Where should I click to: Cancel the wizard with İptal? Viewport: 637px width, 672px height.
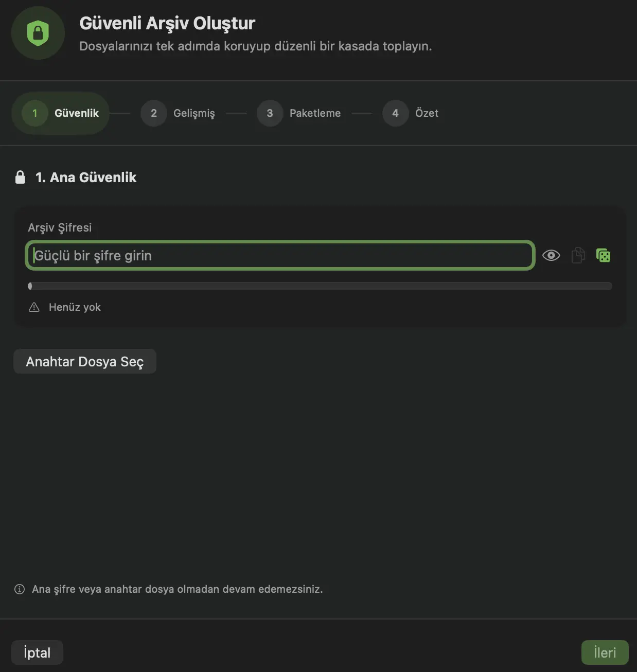(37, 652)
